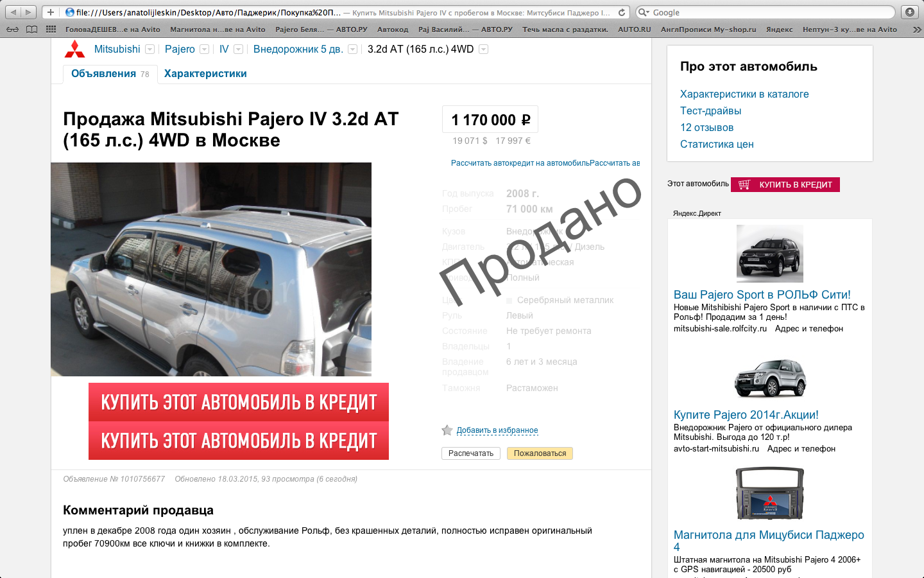Click Добавить в избранное link
The width and height of the screenshot is (924, 578).
[x=497, y=430]
